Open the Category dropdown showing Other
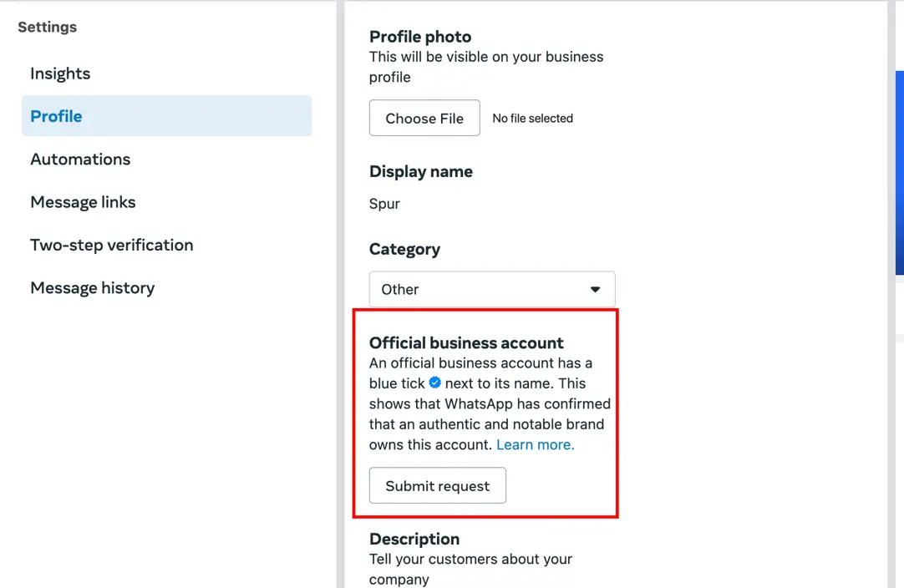This screenshot has width=904, height=588. point(491,290)
